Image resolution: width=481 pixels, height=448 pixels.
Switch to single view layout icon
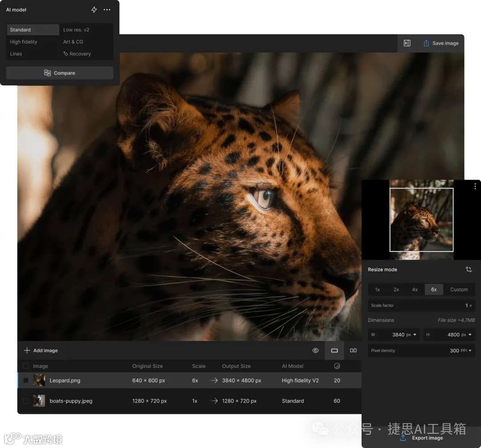point(334,351)
